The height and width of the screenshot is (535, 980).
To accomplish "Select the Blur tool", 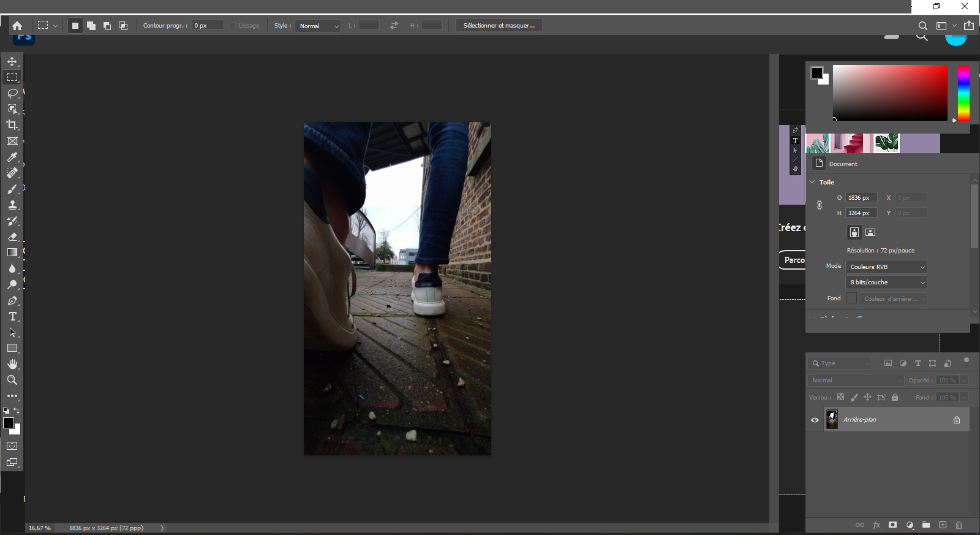I will pos(12,268).
